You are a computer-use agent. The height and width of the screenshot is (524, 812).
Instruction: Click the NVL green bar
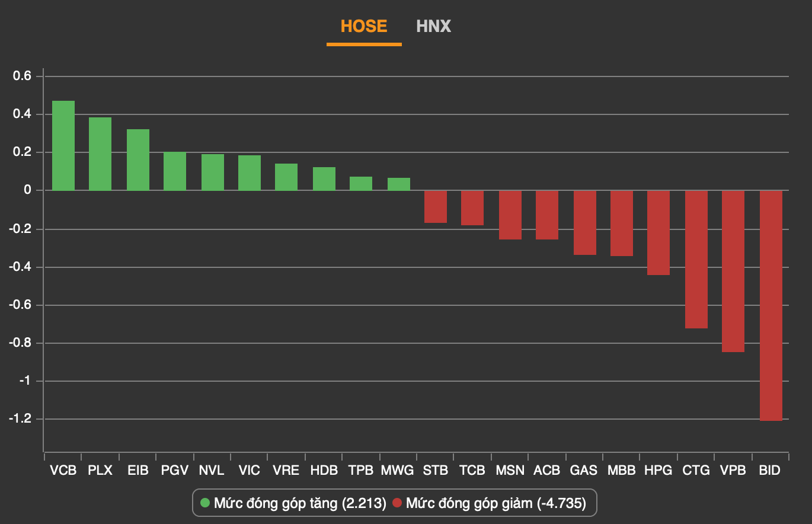click(213, 172)
